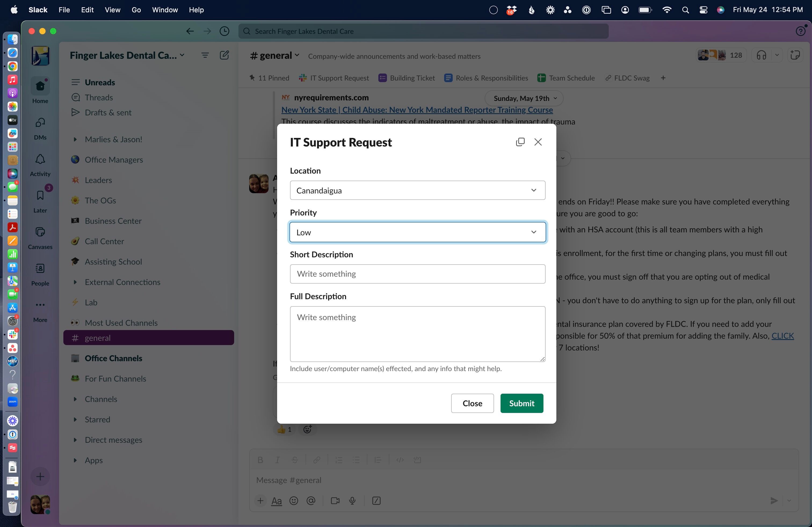Screen dimensions: 812x527
Task: Open the Window menu in the menu bar
Action: pos(165,10)
